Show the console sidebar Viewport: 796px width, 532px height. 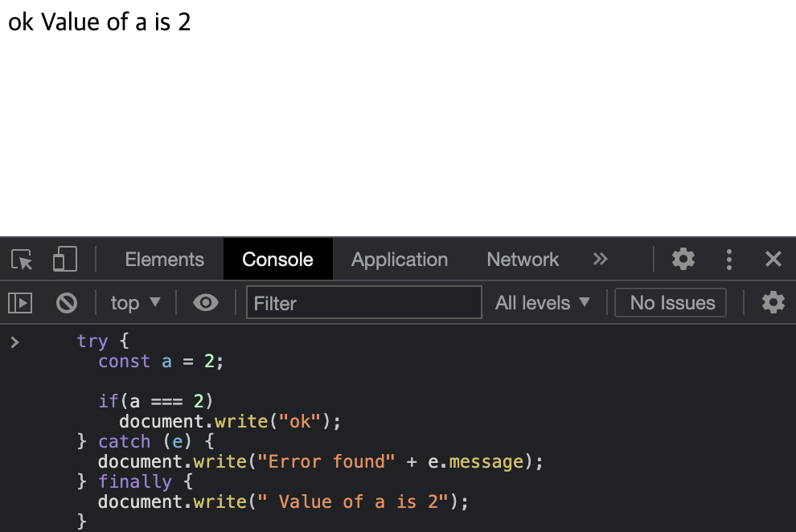click(20, 303)
